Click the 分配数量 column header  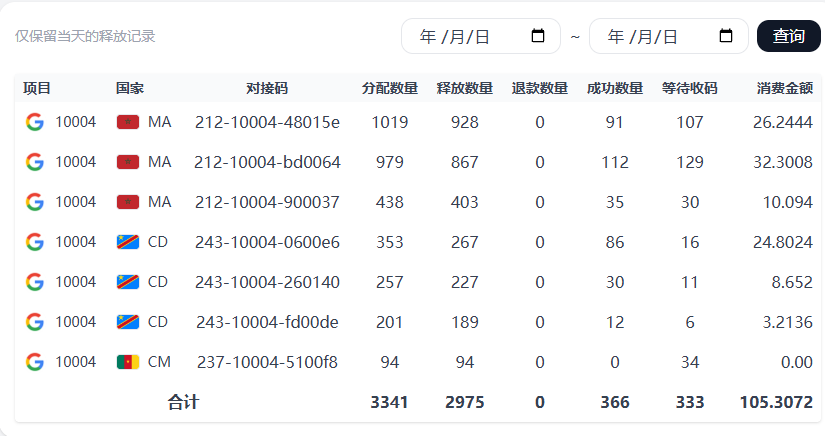pyautogui.click(x=390, y=88)
